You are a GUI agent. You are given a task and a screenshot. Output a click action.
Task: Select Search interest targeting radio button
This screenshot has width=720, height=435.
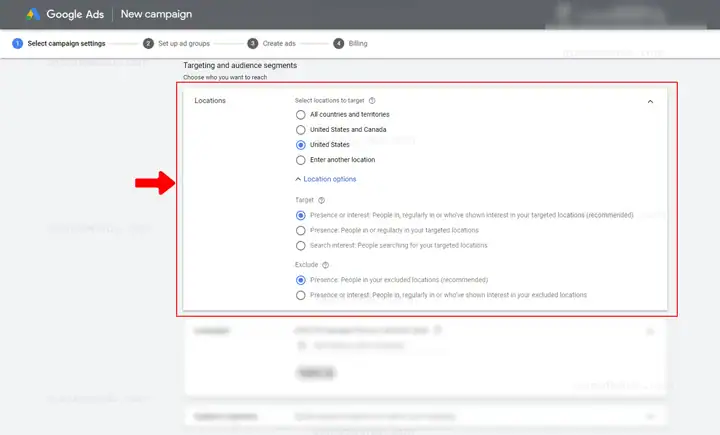tap(300, 246)
